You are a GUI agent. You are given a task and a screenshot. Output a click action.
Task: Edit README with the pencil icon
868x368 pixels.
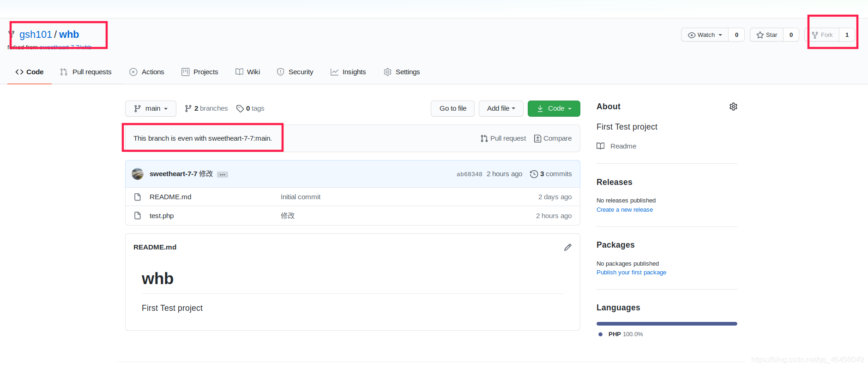point(568,247)
